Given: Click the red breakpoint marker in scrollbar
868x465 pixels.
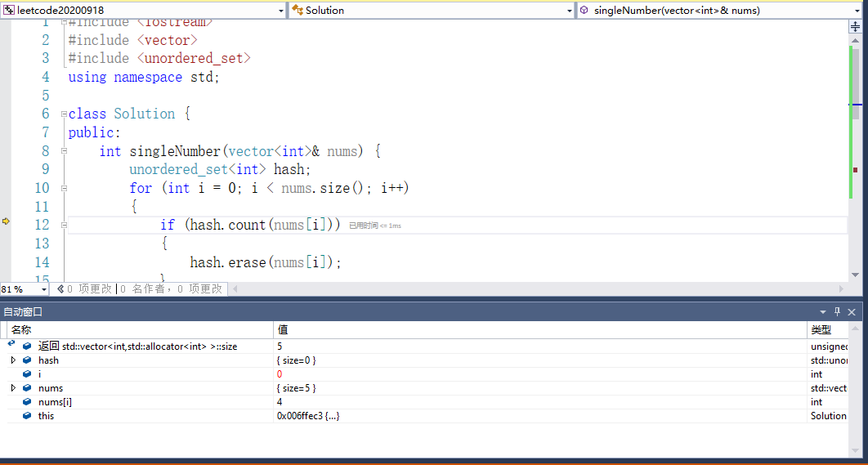Looking at the screenshot, I should [855, 170].
